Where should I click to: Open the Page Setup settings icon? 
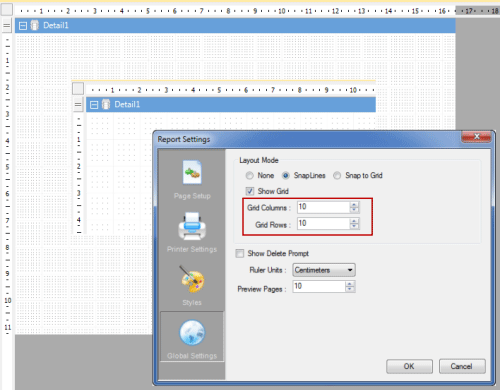[192, 172]
